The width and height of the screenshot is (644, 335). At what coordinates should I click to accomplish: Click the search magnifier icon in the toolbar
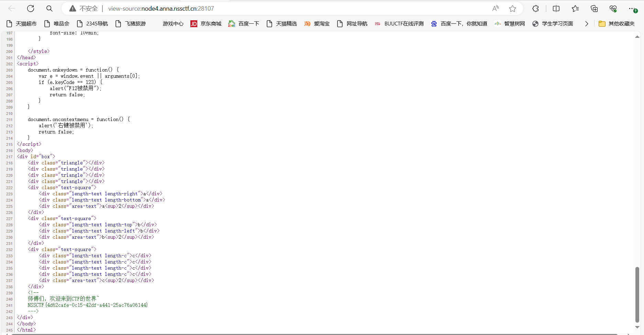[49, 9]
